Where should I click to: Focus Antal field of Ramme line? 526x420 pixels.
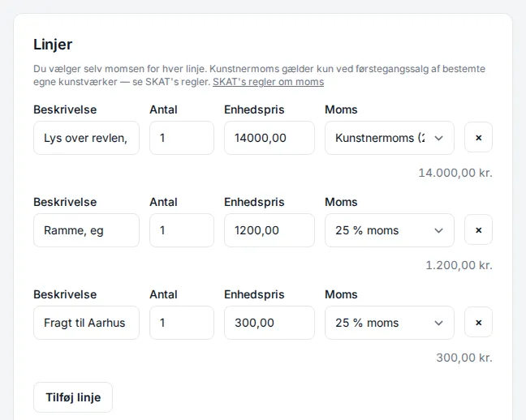tap(182, 230)
